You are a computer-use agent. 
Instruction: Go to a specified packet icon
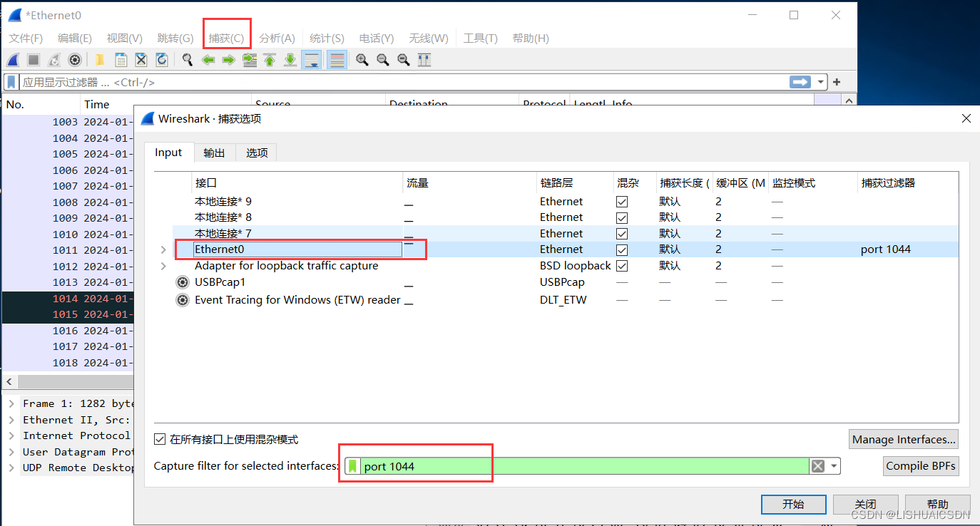coord(250,60)
